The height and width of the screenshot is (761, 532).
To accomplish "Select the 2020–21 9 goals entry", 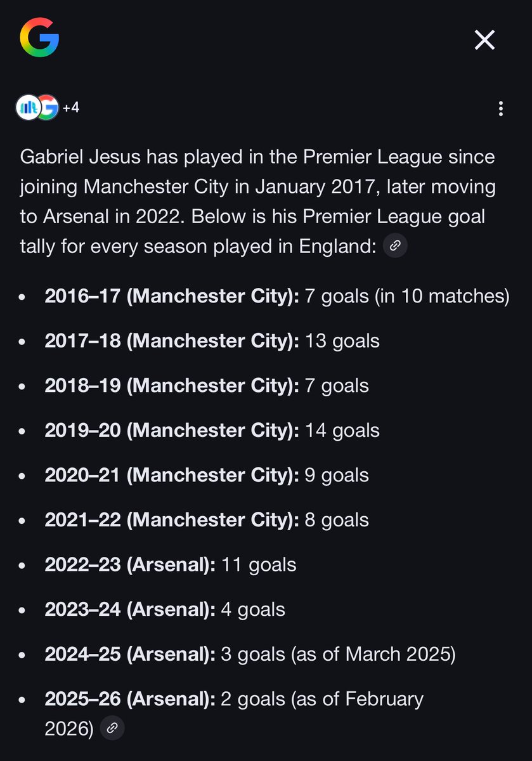I will tap(207, 475).
